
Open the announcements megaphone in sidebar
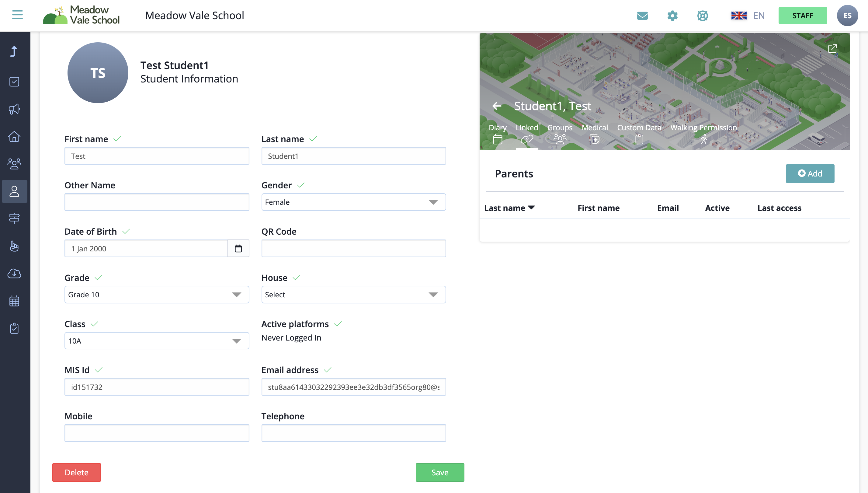tap(14, 109)
